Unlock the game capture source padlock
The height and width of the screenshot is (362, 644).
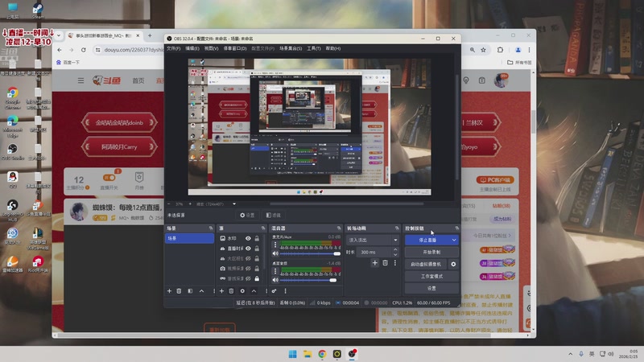[x=257, y=278]
